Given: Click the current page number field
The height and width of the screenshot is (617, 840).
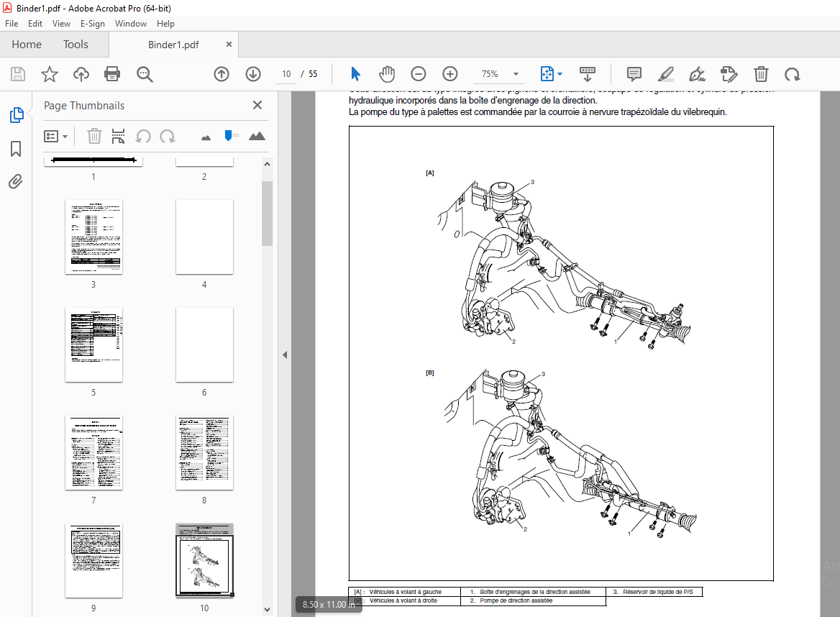Looking at the screenshot, I should [287, 74].
